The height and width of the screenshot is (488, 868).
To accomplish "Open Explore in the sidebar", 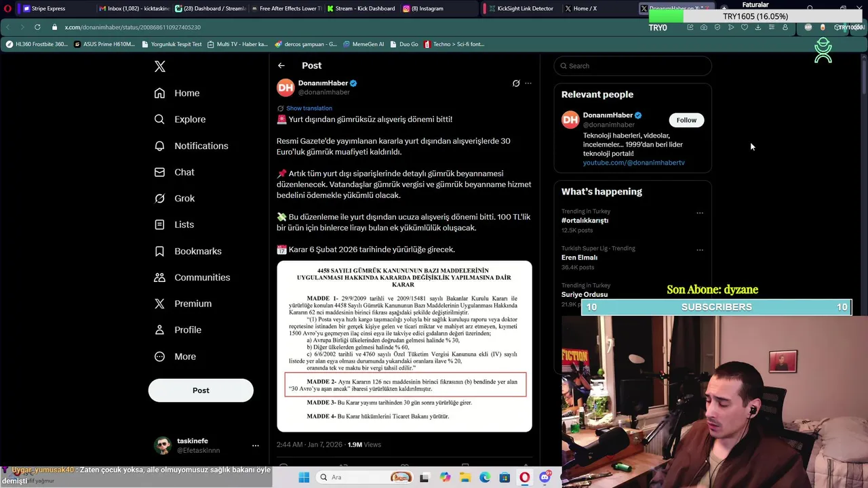I will click(180, 119).
